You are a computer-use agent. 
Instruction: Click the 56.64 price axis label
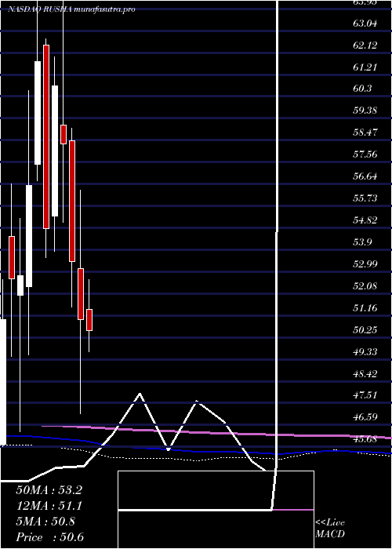pos(365,176)
